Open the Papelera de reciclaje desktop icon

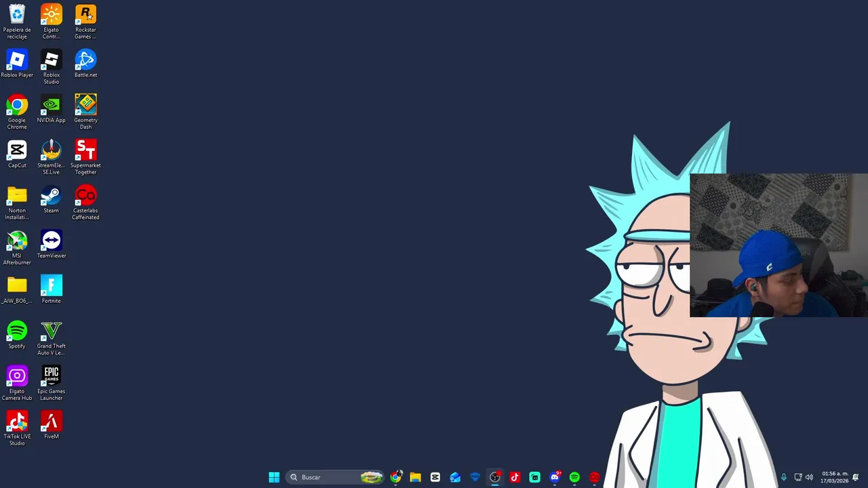17,22
